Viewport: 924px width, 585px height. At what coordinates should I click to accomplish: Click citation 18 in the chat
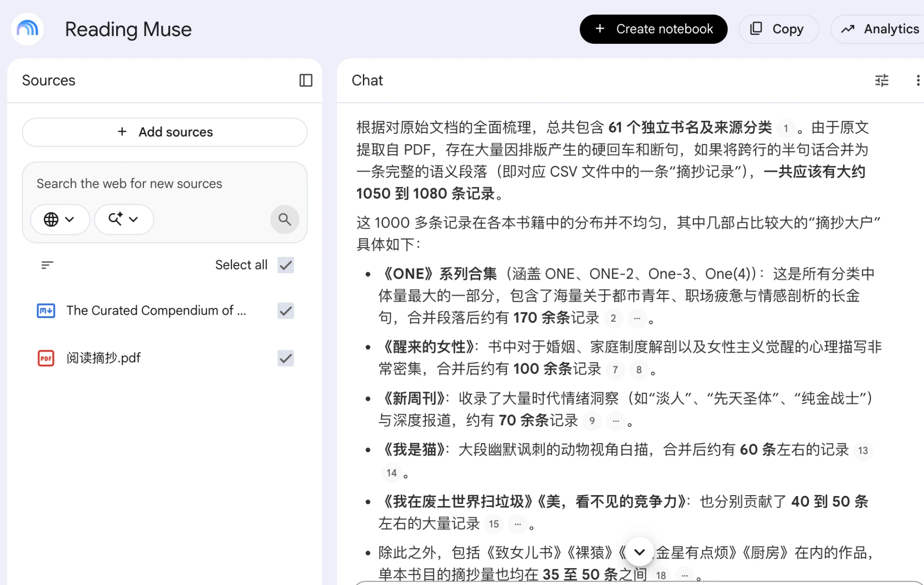pyautogui.click(x=661, y=575)
